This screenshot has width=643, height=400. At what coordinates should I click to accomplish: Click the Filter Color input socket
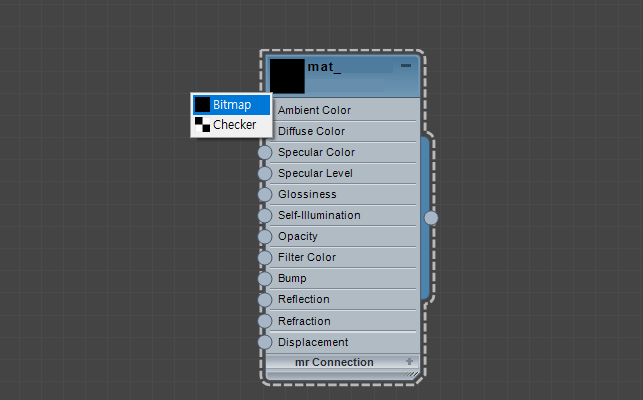pyautogui.click(x=265, y=257)
